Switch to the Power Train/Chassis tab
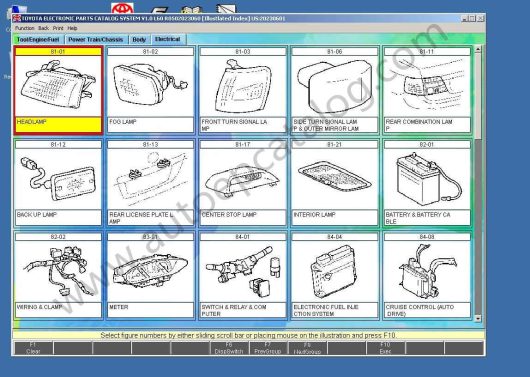The height and width of the screenshot is (377, 530). [96, 40]
